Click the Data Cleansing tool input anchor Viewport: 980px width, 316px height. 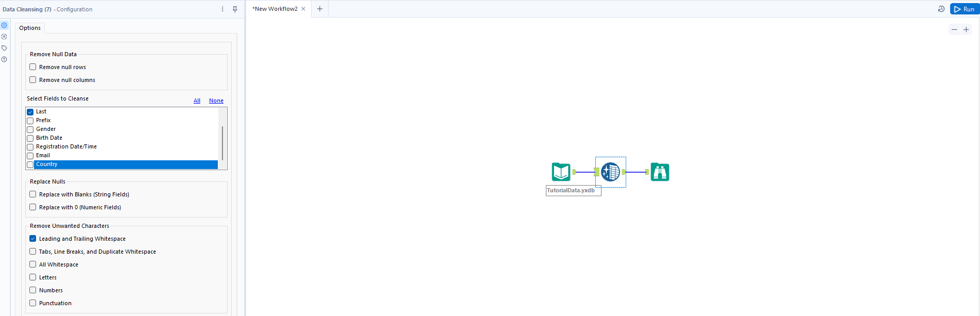tap(597, 172)
